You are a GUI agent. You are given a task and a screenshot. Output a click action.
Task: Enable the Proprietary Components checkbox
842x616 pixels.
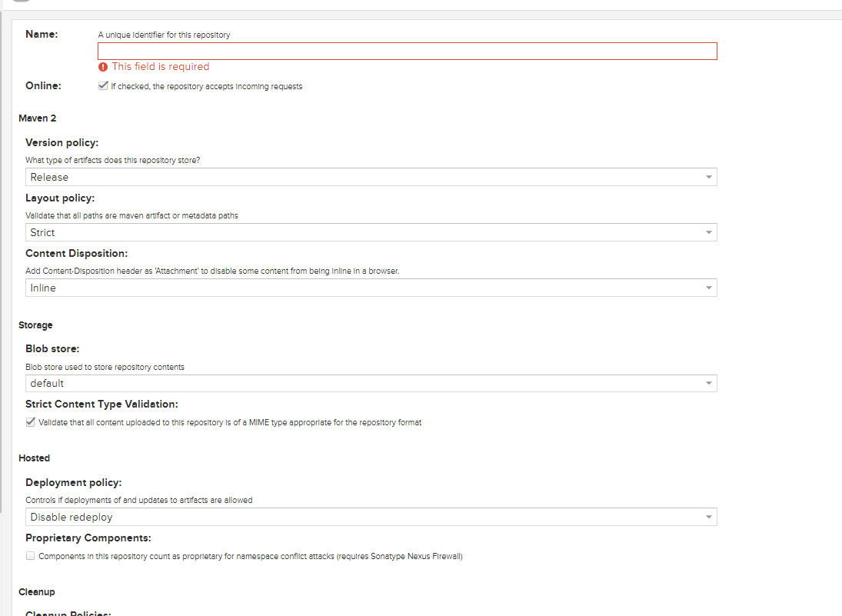click(31, 556)
